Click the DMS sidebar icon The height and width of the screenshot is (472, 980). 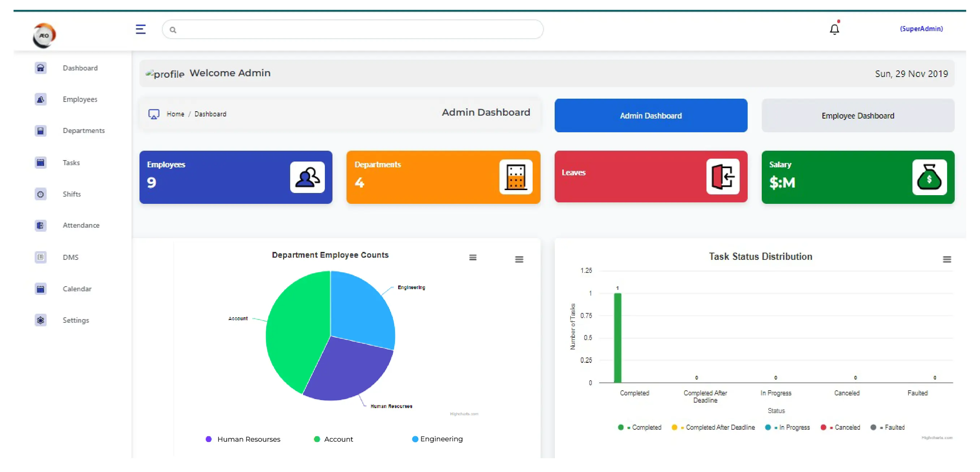(x=40, y=256)
